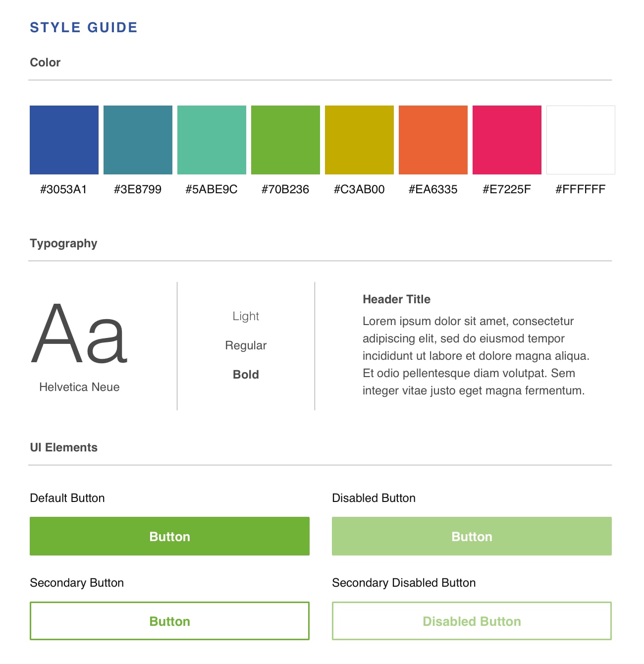Click the Helvetica Neue font name
This screenshot has width=644, height=664.
click(x=79, y=387)
